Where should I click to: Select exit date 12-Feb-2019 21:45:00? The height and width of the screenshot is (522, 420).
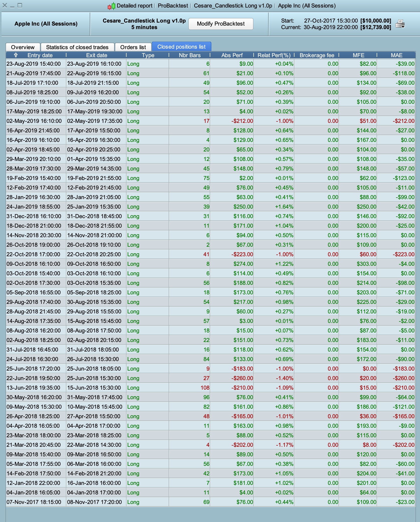[94, 188]
